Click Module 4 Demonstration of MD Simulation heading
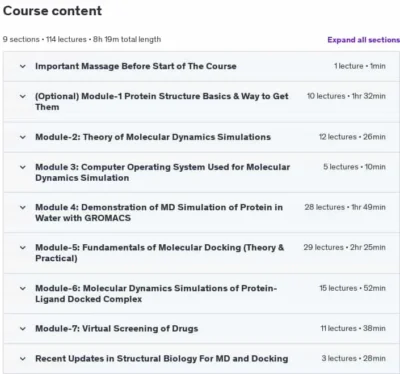This screenshot has height=374, width=400. coord(159,212)
